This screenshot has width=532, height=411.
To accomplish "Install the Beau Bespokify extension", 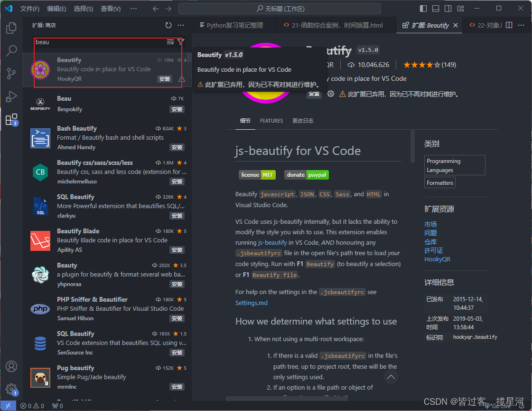I will 177,109.
